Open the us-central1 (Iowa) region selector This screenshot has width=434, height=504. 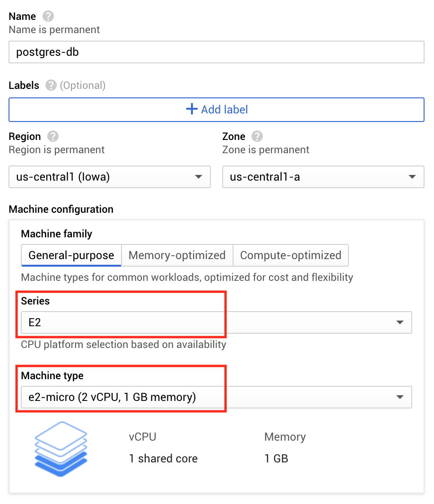pyautogui.click(x=110, y=177)
